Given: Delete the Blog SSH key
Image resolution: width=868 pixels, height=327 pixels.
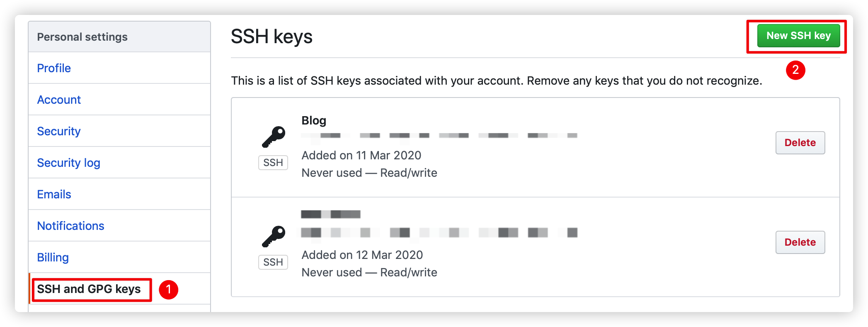Looking at the screenshot, I should coord(800,143).
